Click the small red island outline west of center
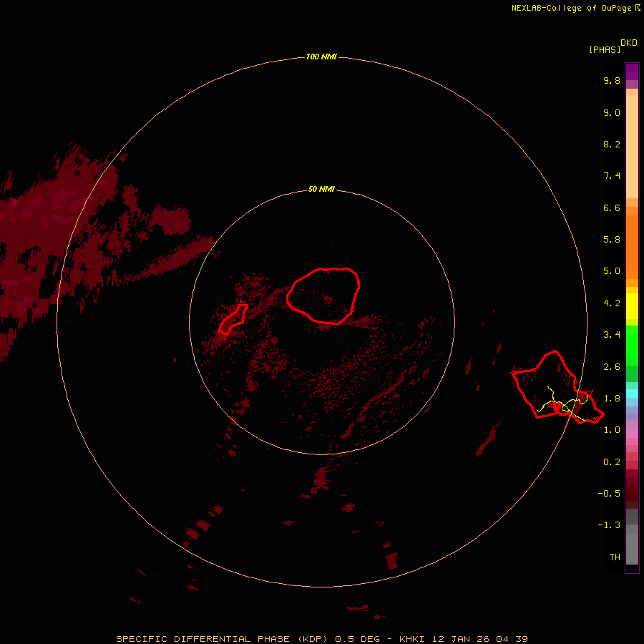Screen dimensions: 644x644 233,319
